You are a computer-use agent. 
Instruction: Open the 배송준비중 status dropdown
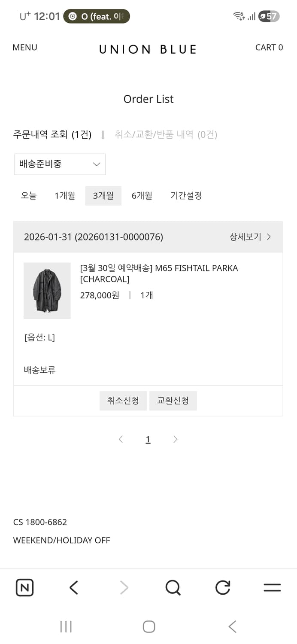pyautogui.click(x=60, y=164)
